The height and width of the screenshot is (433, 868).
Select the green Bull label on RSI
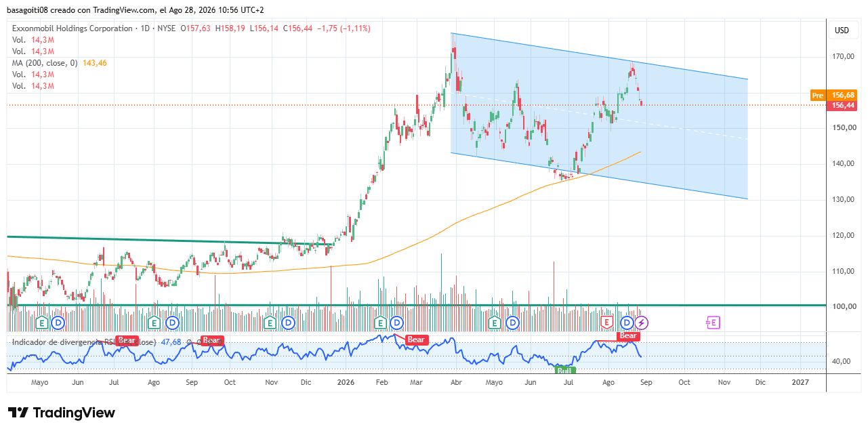(x=565, y=370)
